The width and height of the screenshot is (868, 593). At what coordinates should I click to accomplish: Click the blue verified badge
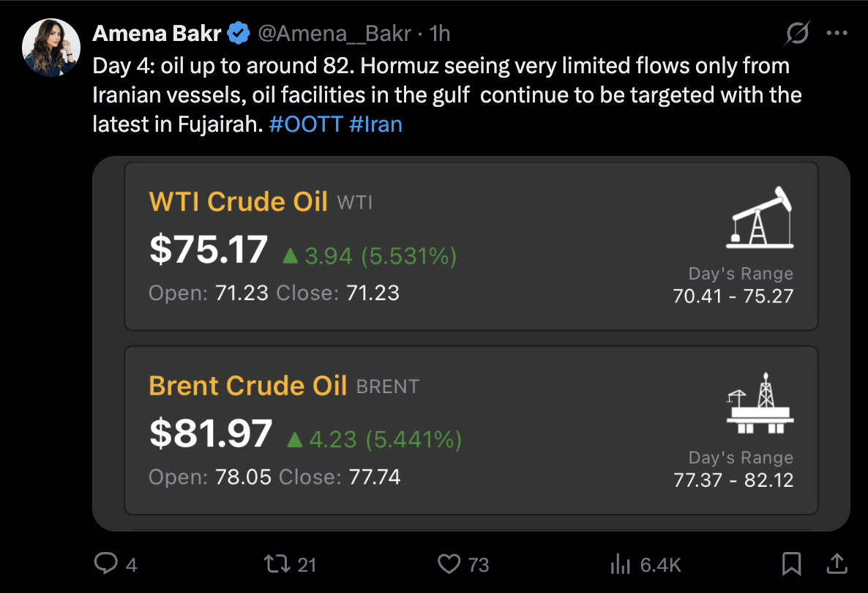pyautogui.click(x=239, y=33)
